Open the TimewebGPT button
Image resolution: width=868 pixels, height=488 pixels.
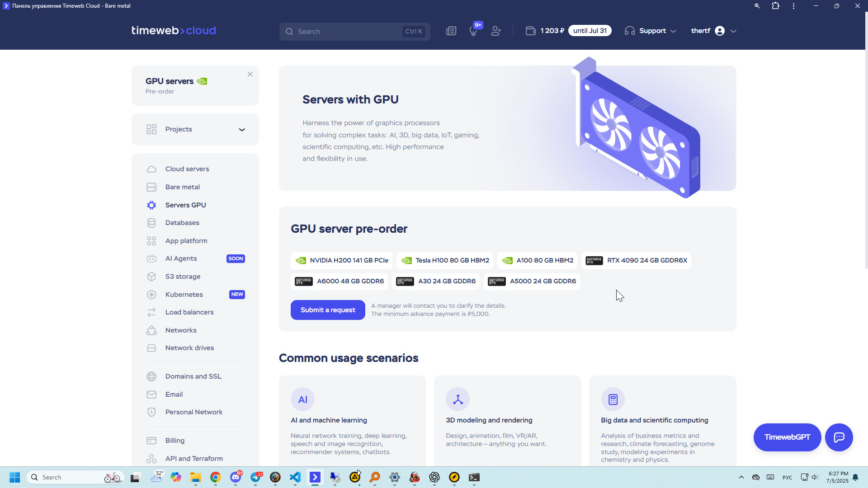tap(787, 437)
